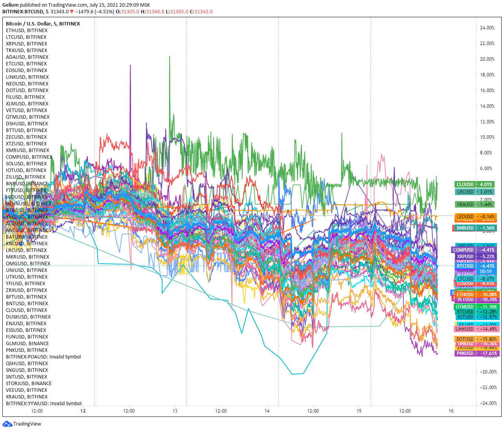Select IOTUSD, BITFINEX legend entry

pos(26,170)
